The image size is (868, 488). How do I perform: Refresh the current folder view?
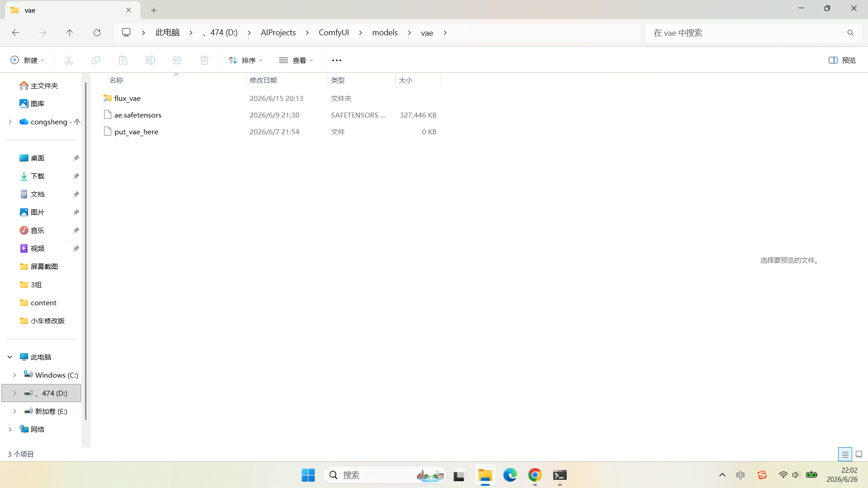(97, 33)
